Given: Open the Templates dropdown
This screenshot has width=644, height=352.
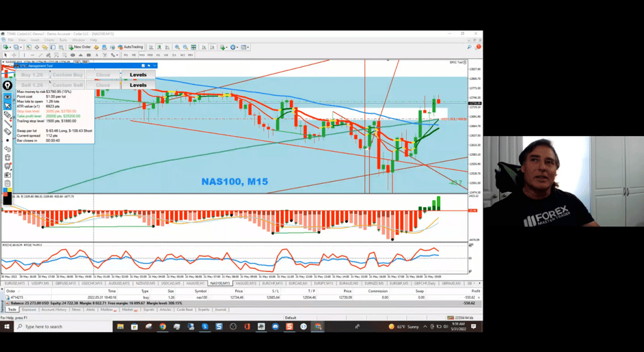Looking at the screenshot, I should (x=245, y=47).
